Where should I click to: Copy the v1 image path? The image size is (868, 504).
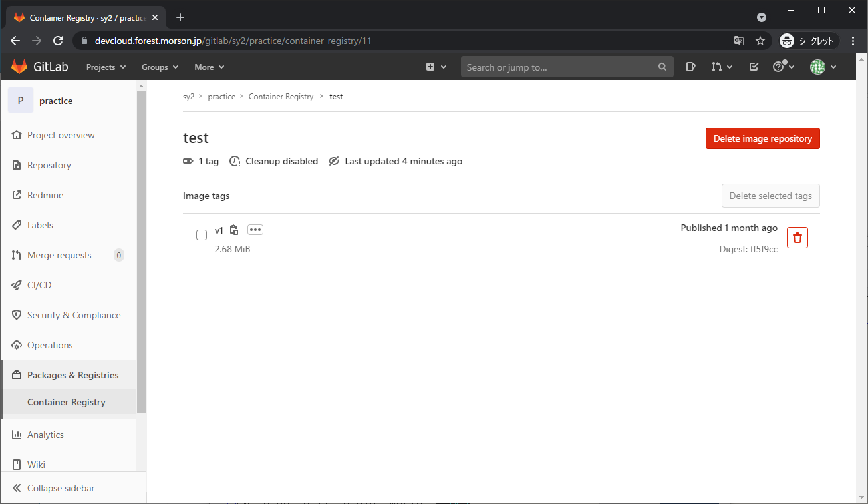click(234, 230)
